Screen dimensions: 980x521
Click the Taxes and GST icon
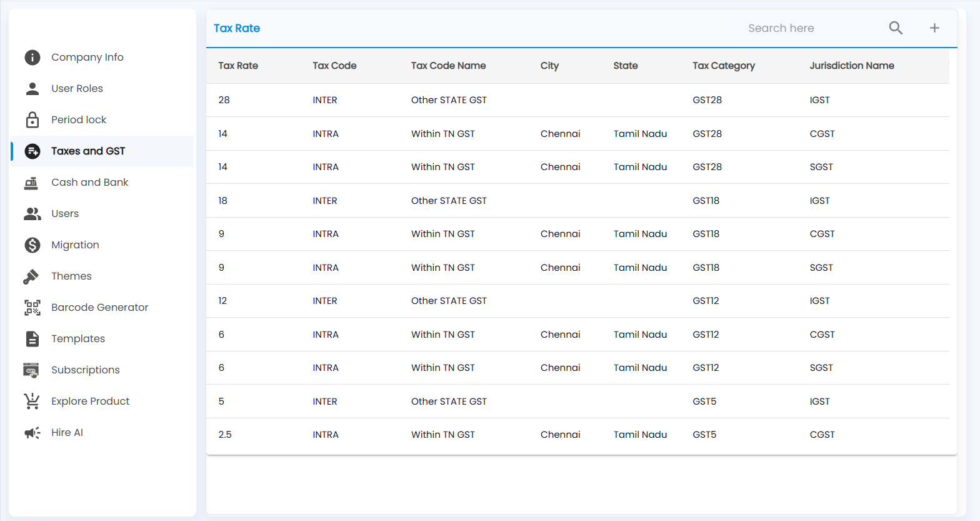(x=32, y=151)
